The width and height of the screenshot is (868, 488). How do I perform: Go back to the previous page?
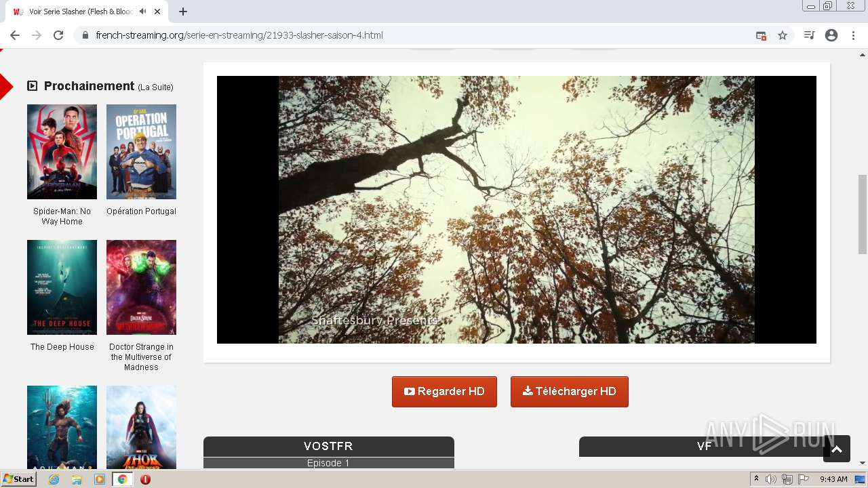click(15, 35)
